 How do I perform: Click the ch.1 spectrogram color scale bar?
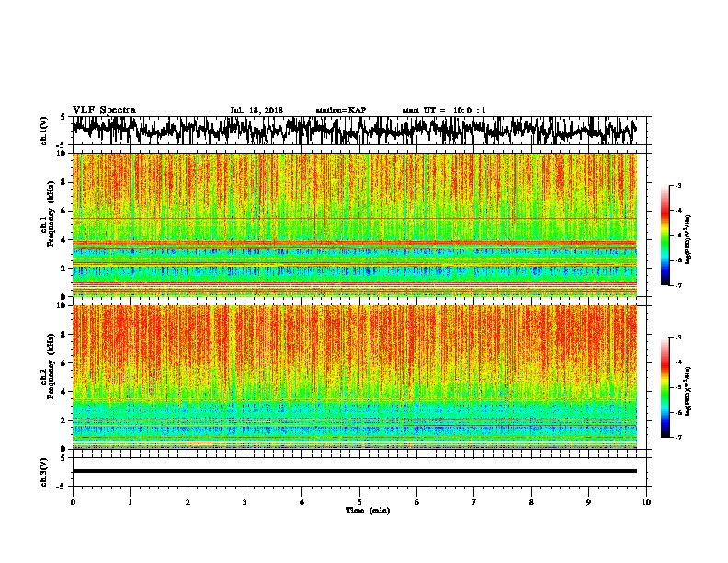(665, 236)
